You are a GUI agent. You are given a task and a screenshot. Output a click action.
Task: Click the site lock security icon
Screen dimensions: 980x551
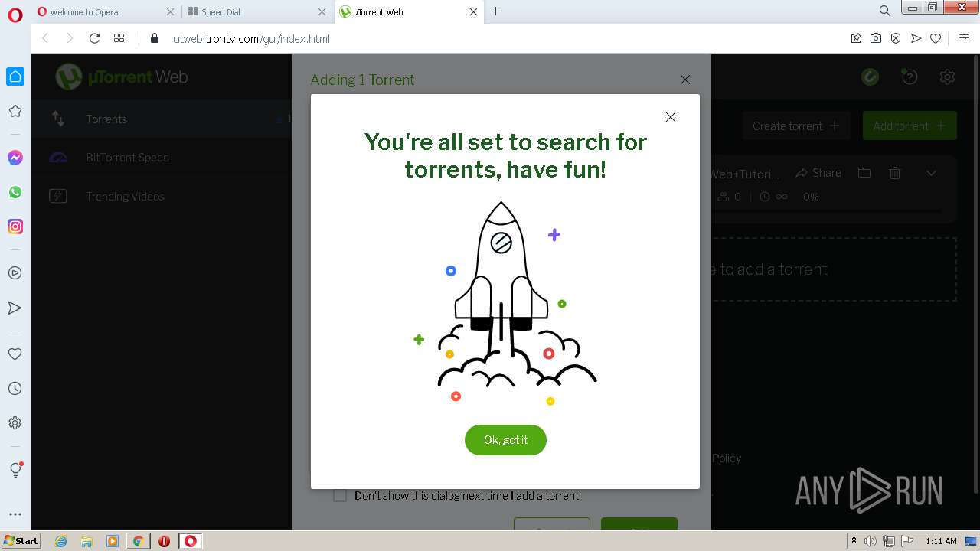(x=155, y=38)
